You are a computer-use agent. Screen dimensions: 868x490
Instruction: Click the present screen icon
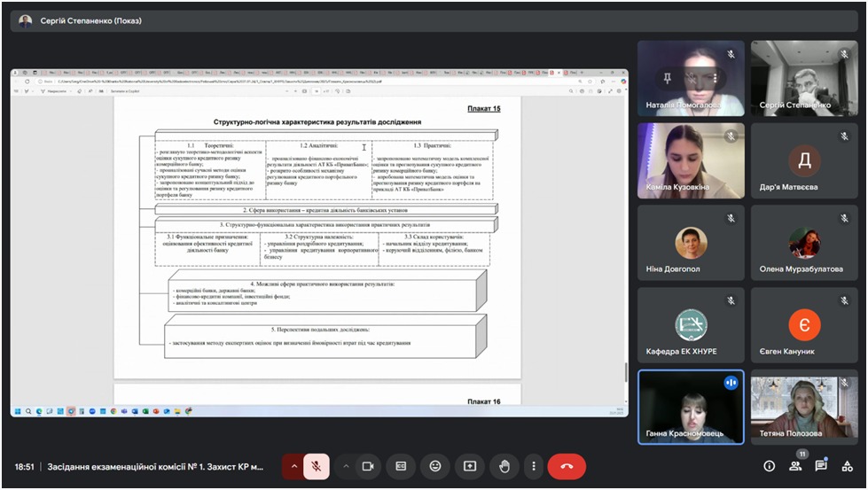point(469,466)
